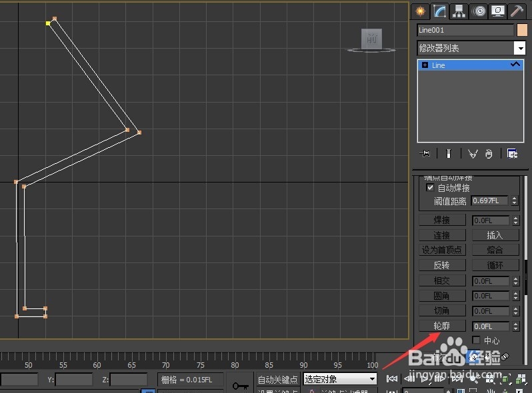Screen dimensions: 532x393
Task: Adjust the 圆角 spinner arrows
Action: 516,296
